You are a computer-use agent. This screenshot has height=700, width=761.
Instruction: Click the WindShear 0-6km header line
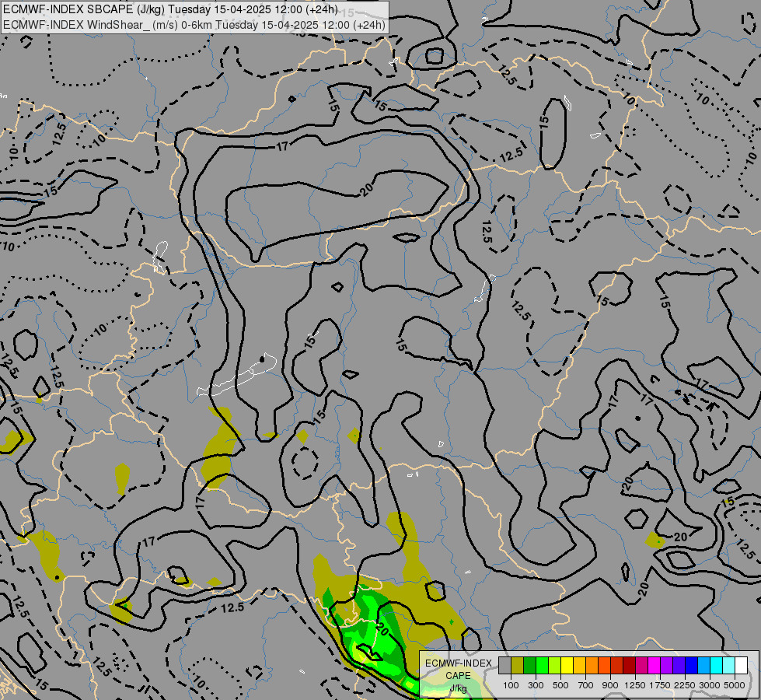(194, 25)
